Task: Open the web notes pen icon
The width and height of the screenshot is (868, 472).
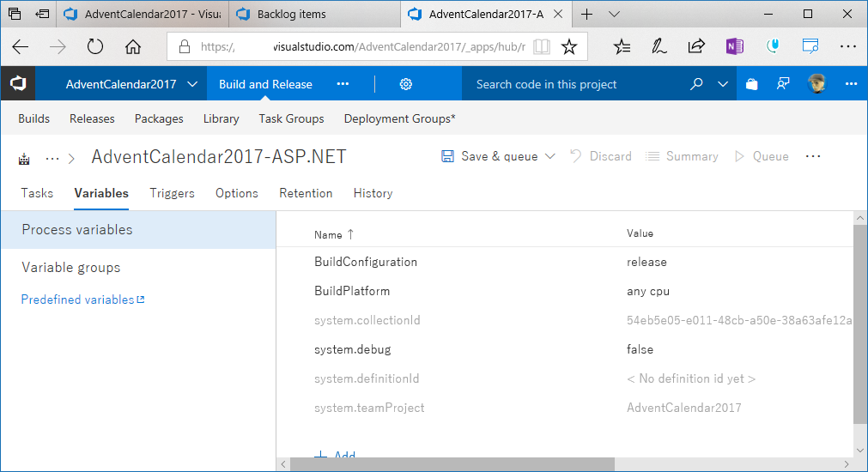Action: coord(659,46)
